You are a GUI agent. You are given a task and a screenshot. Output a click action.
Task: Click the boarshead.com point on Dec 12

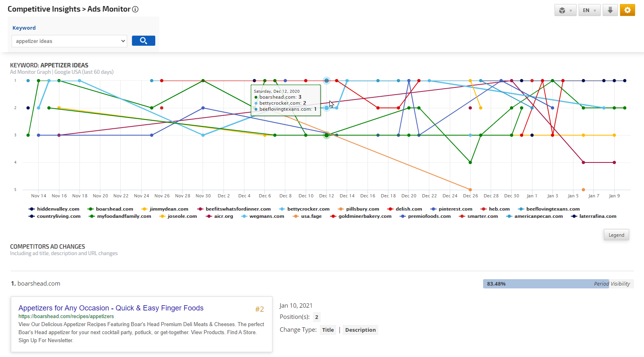tap(327, 135)
